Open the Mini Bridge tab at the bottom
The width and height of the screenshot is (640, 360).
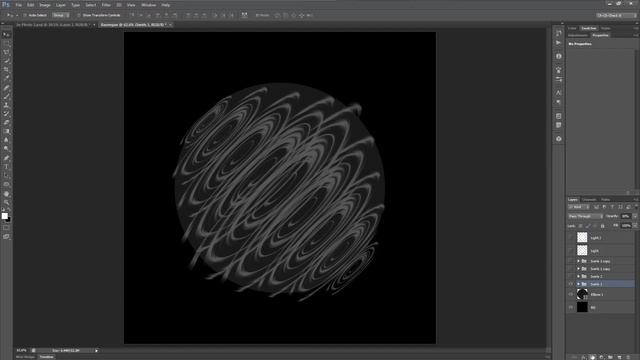click(x=25, y=357)
